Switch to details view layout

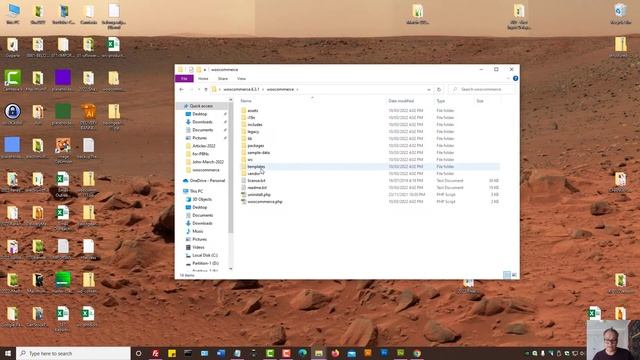pos(507,275)
